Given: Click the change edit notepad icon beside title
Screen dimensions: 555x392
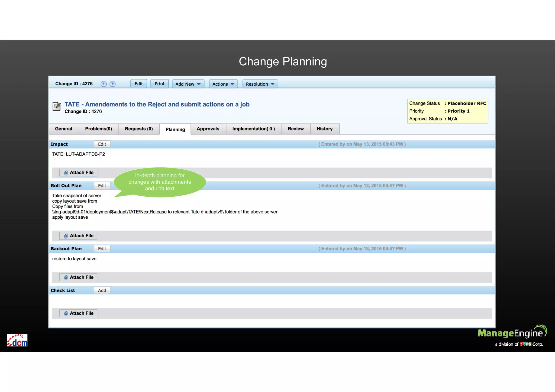Looking at the screenshot, I should point(56,106).
